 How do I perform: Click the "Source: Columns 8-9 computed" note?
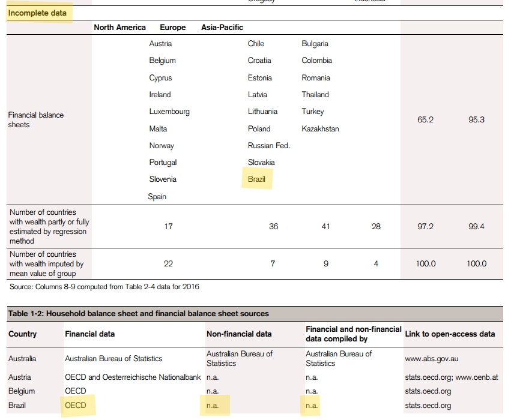tap(104, 287)
